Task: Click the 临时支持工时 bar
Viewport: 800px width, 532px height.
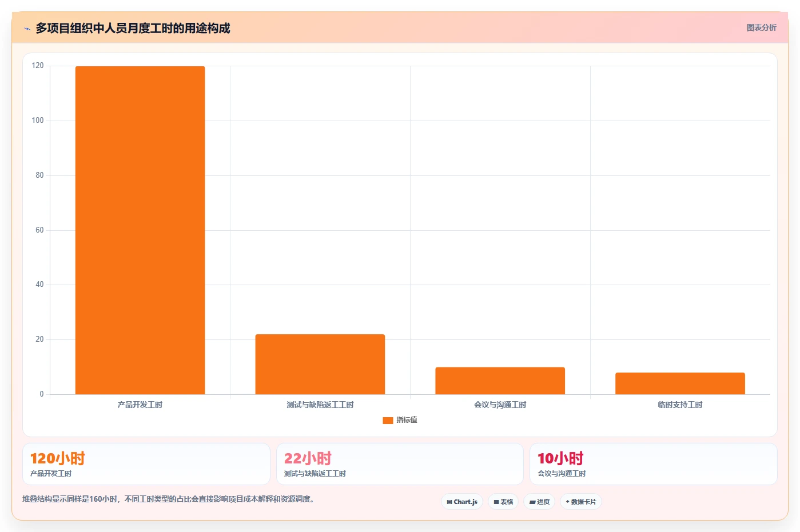Action: tap(680, 383)
